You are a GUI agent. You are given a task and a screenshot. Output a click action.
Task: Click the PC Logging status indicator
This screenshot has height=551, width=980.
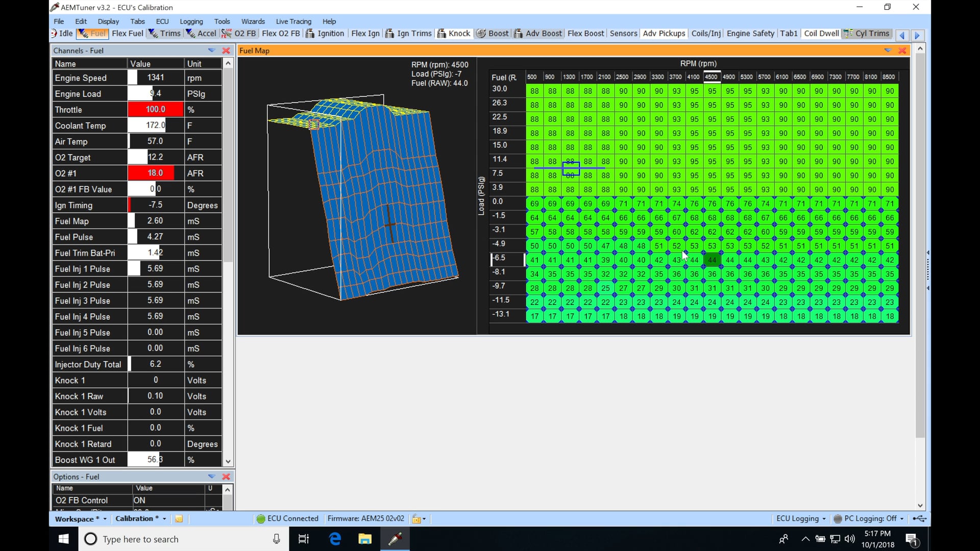click(838, 519)
